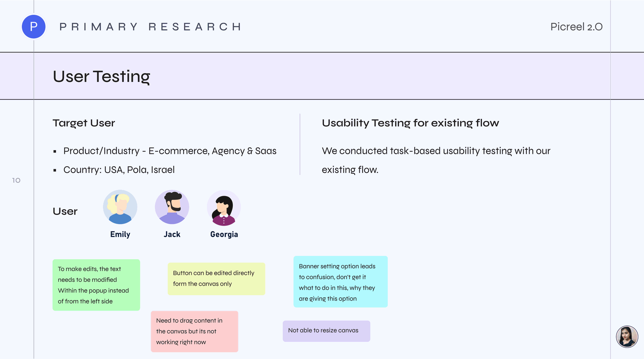Click the green sticky note about text edits
The height and width of the screenshot is (359, 644).
click(96, 285)
